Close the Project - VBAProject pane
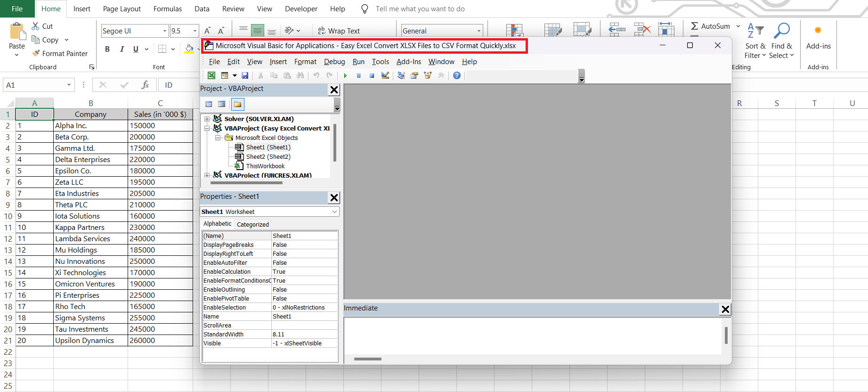This screenshot has height=392, width=868. tap(334, 90)
